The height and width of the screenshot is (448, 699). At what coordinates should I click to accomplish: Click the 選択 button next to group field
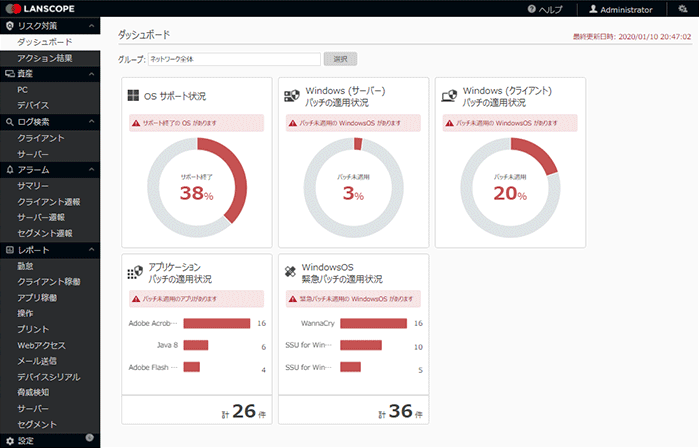340,59
